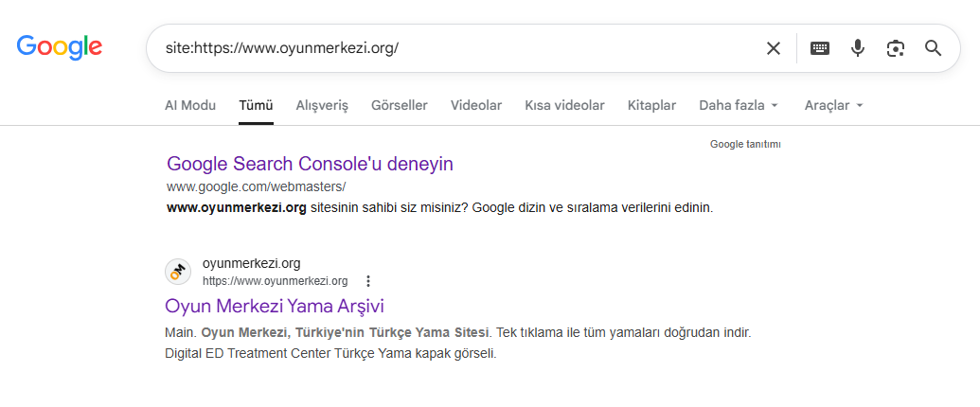Focus the search box containing site query
The image size is (980, 407).
click(x=456, y=48)
